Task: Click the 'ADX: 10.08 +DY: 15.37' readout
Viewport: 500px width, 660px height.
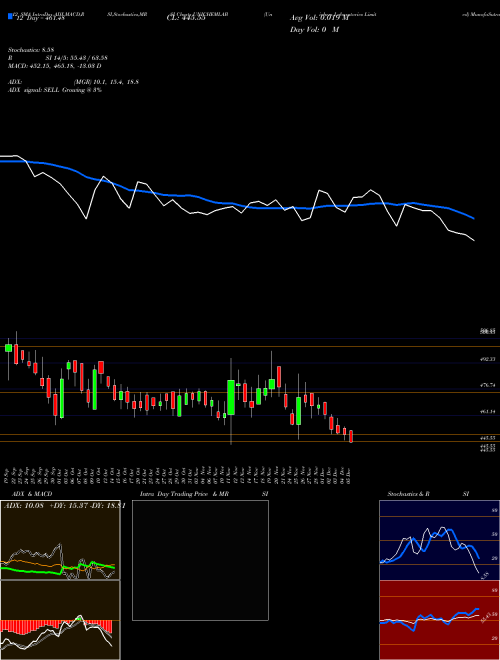Action: (64, 506)
